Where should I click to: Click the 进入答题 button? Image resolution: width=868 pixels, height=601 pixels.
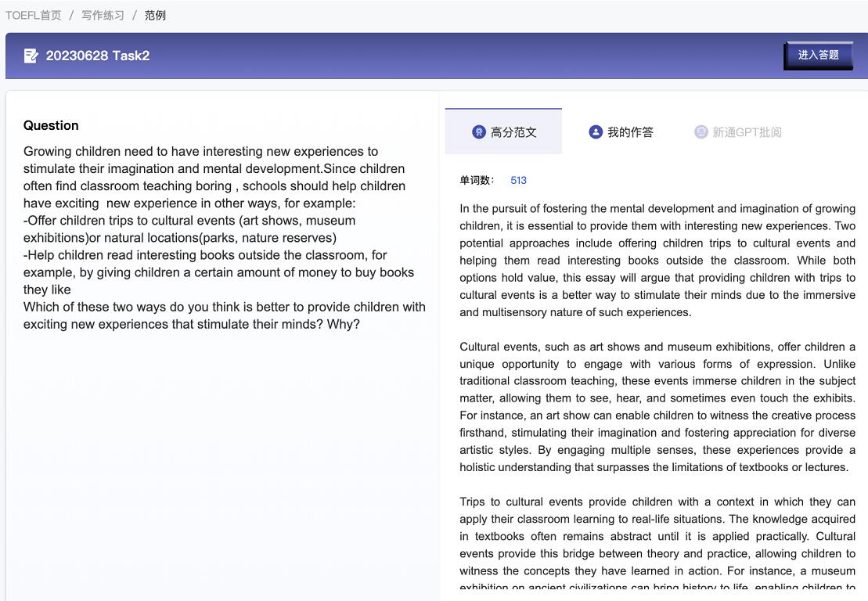818,56
